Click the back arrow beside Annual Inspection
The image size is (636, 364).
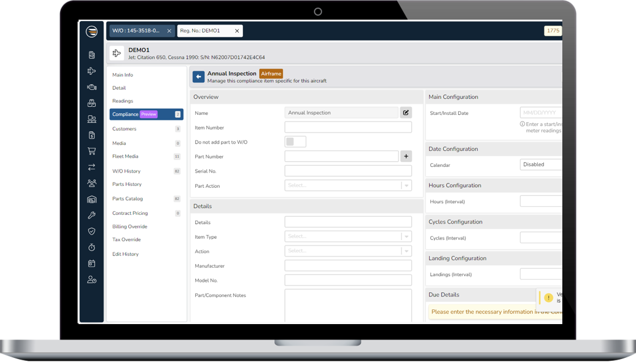click(198, 76)
